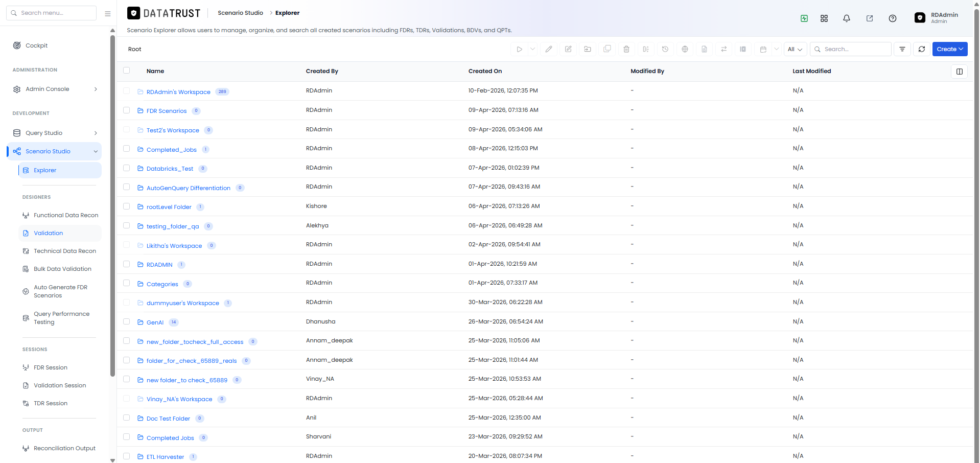Click the run scenario play icon
The height and width of the screenshot is (463, 980).
(519, 49)
